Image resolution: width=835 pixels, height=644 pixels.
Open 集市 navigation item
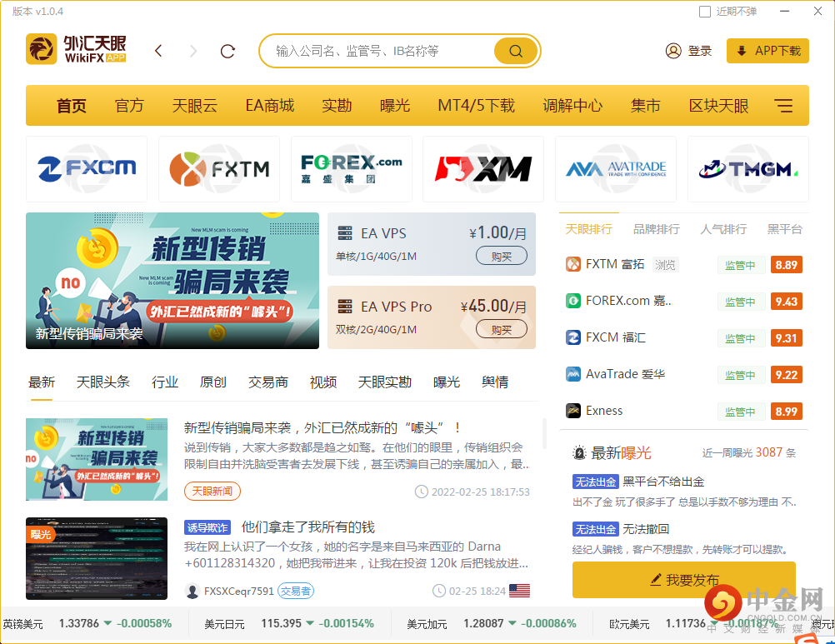pyautogui.click(x=646, y=105)
